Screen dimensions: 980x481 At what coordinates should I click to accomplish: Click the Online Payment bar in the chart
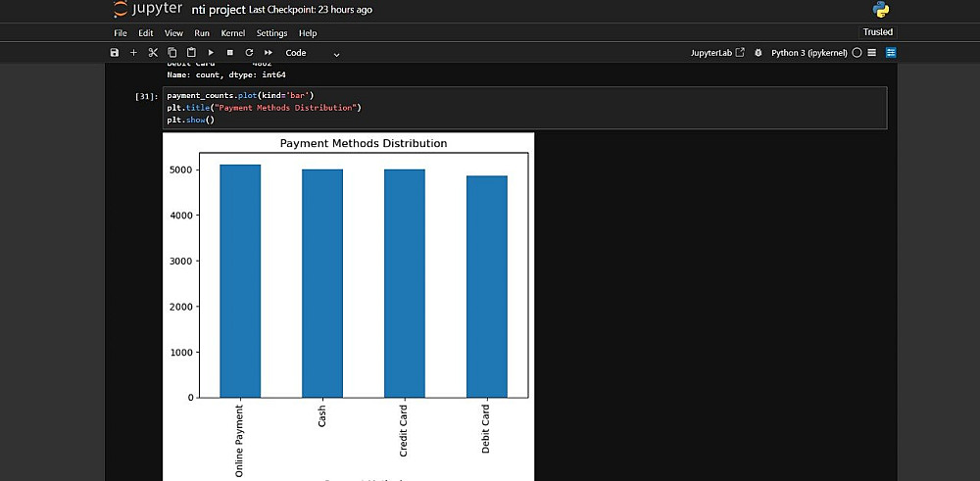240,281
